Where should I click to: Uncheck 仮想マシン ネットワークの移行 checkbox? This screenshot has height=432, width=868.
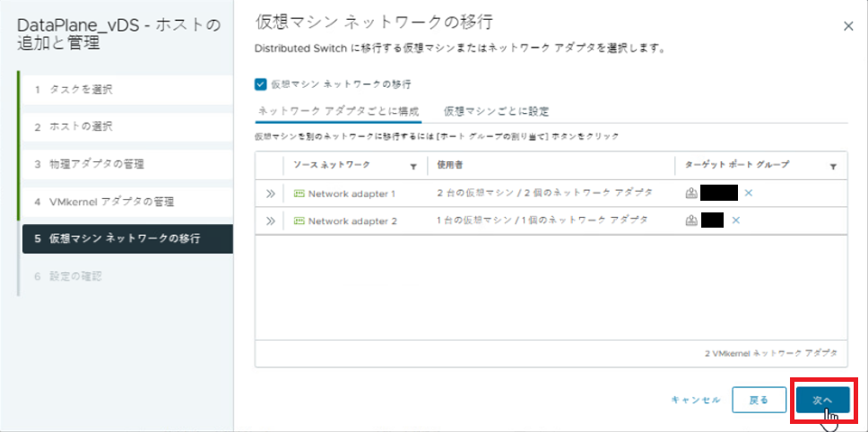tap(261, 84)
